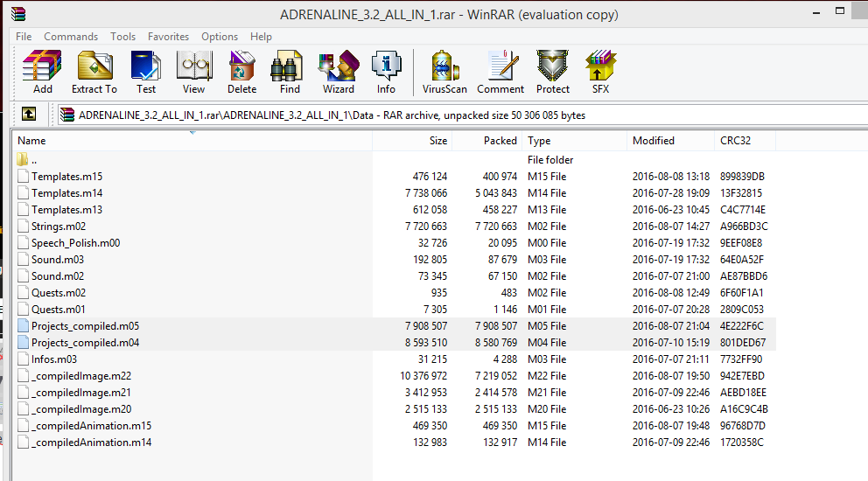Image resolution: width=868 pixels, height=481 pixels.
Task: Select the Templates.m13 file name
Action: tap(67, 209)
